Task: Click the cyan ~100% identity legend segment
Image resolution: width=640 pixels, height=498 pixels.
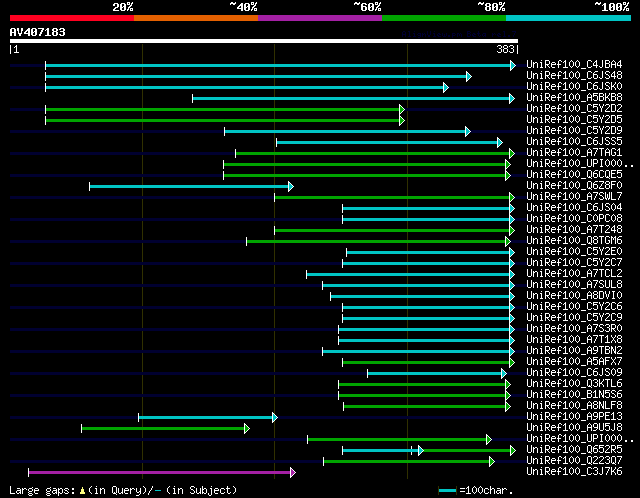Action: tap(569, 18)
